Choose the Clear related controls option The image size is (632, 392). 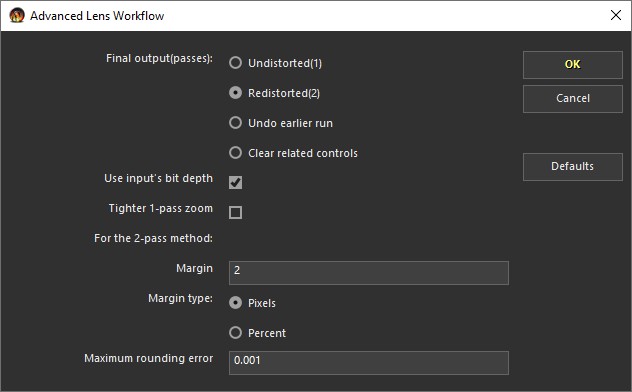235,153
